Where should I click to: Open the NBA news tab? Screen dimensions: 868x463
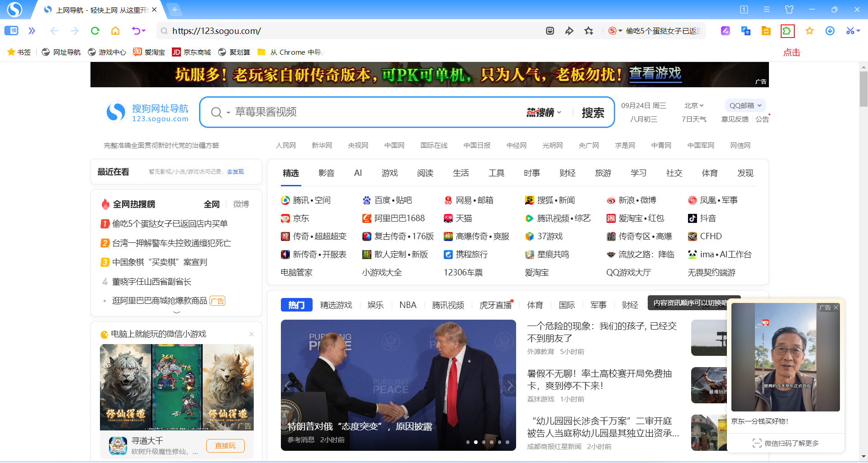pos(408,305)
